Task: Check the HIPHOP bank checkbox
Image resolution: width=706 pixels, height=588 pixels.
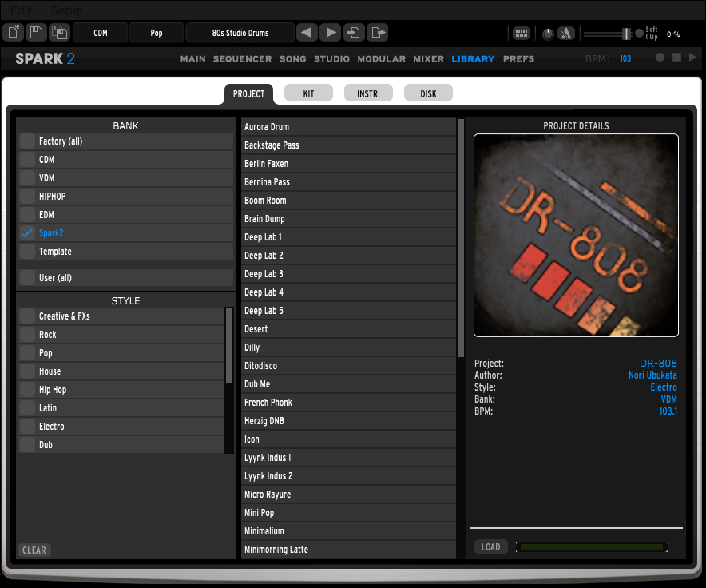Action: (x=27, y=197)
